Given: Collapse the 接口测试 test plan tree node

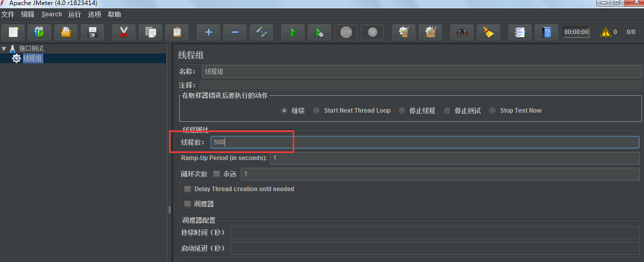Looking at the screenshot, I should pos(4,49).
